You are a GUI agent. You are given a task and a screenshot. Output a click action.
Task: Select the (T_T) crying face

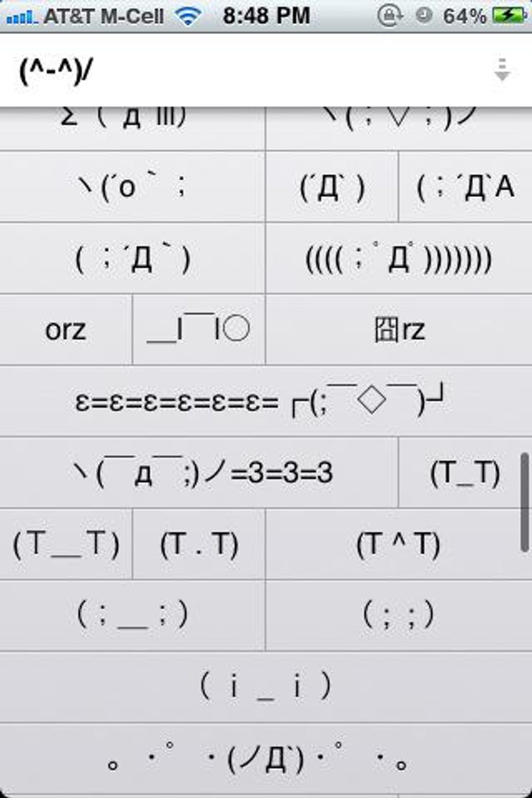coord(465,472)
